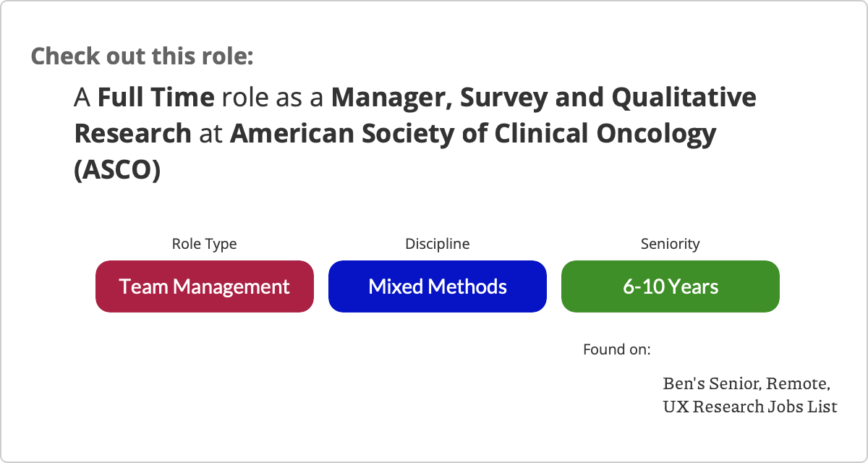868x463 pixels.
Task: Click the "Found on:" label
Action: click(616, 349)
